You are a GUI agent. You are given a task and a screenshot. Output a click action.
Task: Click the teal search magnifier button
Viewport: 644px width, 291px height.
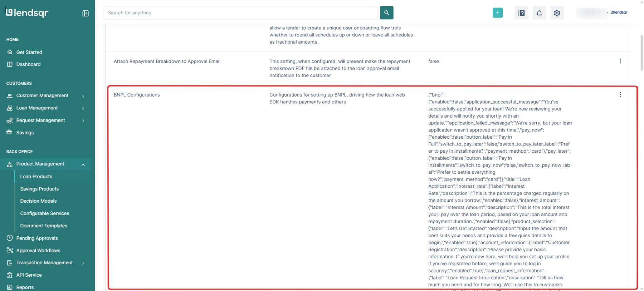click(386, 13)
